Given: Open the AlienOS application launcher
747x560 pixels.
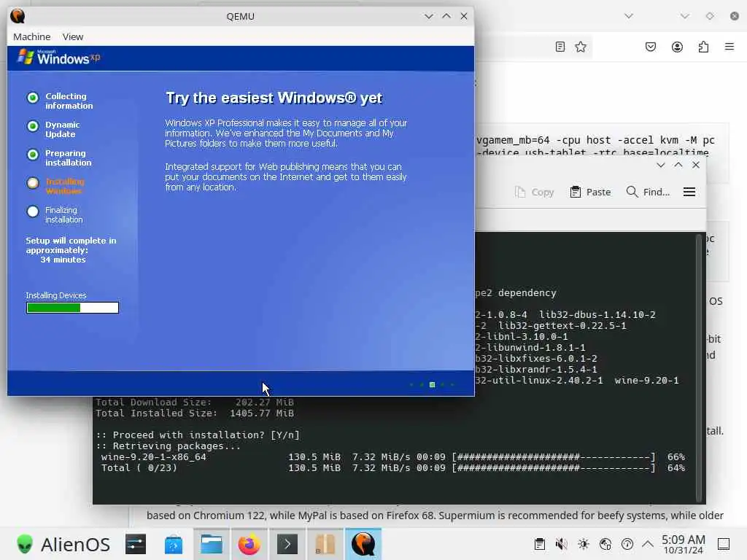Looking at the screenshot, I should 63,544.
